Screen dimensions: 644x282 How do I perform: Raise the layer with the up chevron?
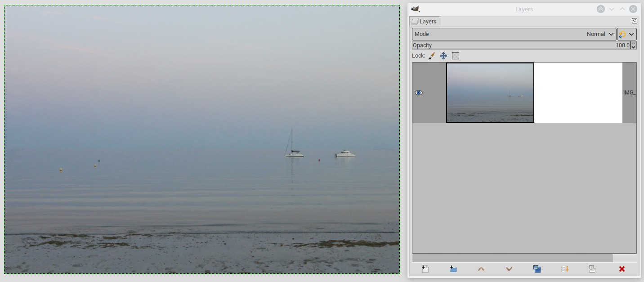coord(481,269)
